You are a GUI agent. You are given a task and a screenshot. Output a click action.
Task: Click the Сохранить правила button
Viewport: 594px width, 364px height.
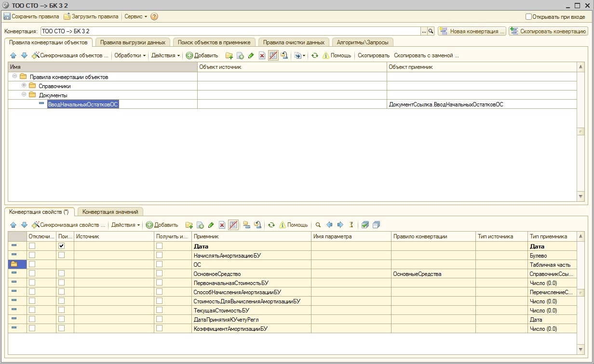[31, 16]
